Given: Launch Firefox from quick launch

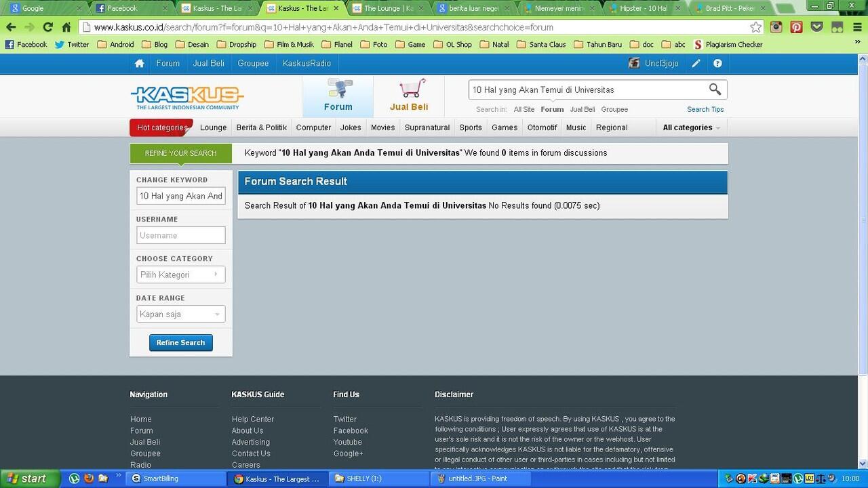Looking at the screenshot, I should point(89,479).
